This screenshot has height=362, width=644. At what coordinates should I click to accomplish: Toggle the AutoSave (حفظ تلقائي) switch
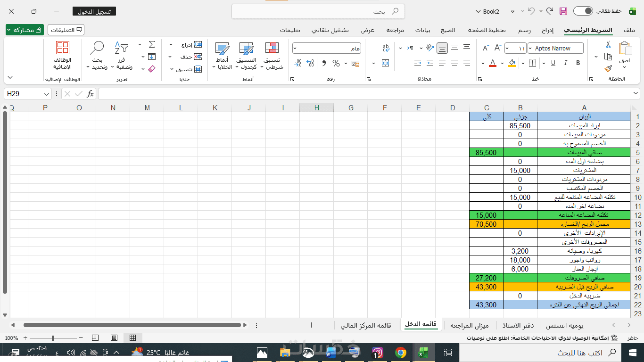point(583,11)
